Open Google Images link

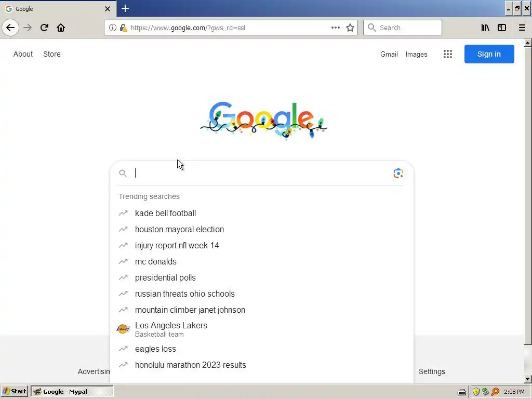tap(416, 54)
